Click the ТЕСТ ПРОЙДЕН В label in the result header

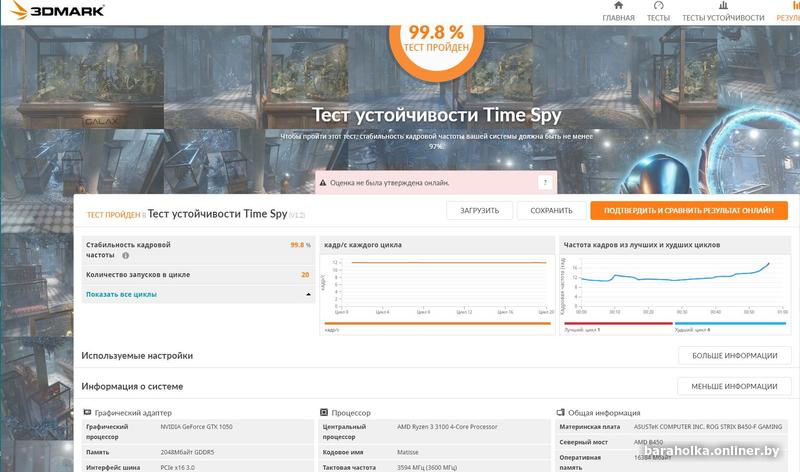pos(116,215)
